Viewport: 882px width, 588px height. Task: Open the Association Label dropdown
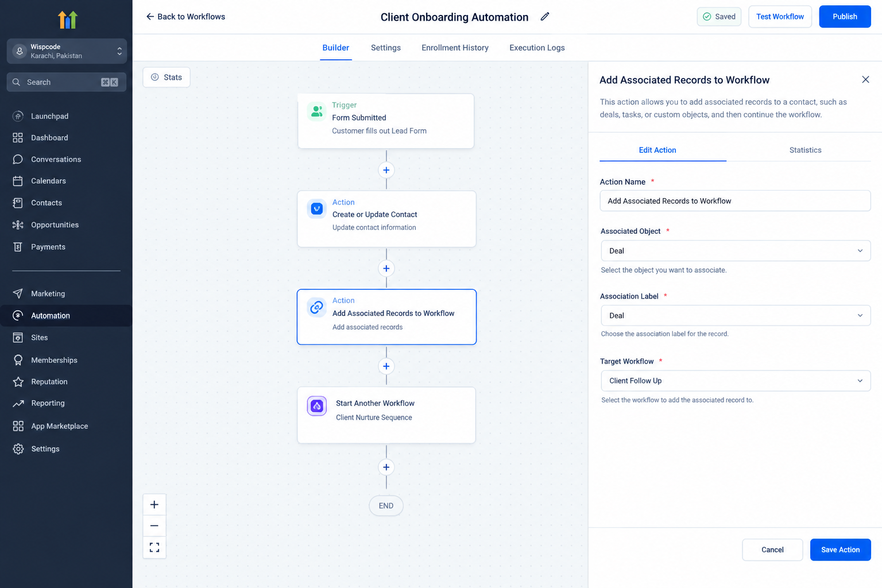point(736,316)
